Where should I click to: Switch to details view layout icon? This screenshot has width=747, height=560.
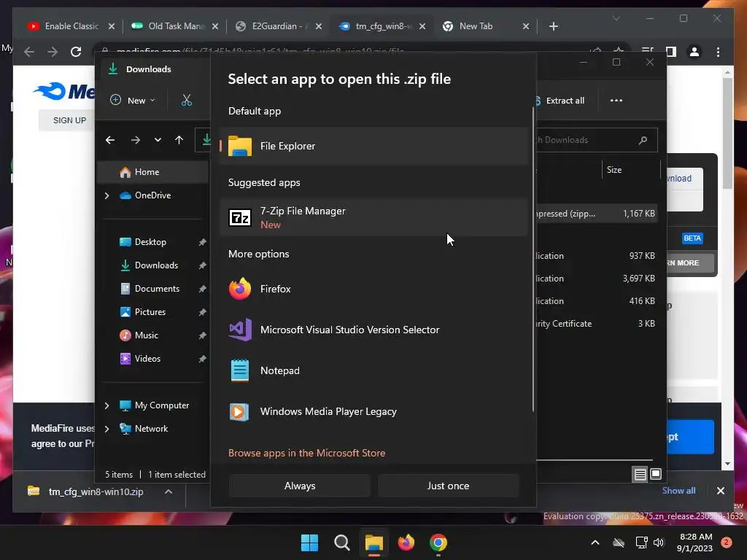point(640,474)
